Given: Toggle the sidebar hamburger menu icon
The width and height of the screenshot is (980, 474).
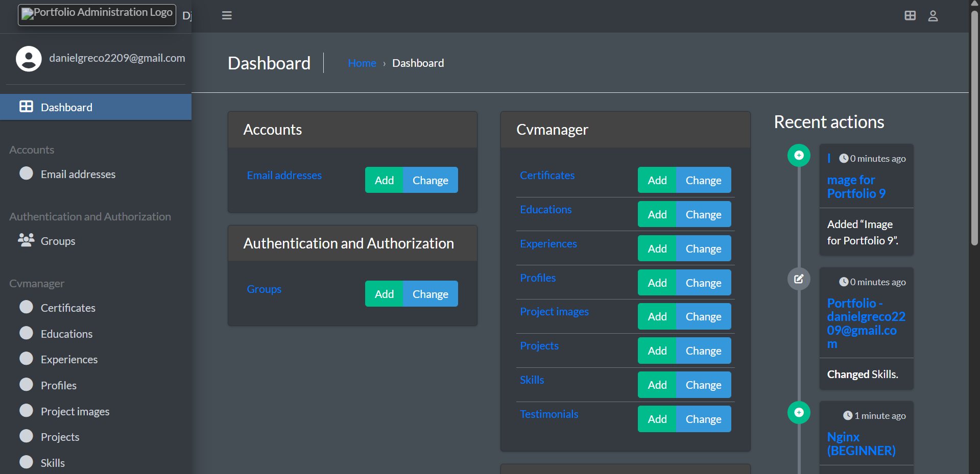Looking at the screenshot, I should 227,15.
